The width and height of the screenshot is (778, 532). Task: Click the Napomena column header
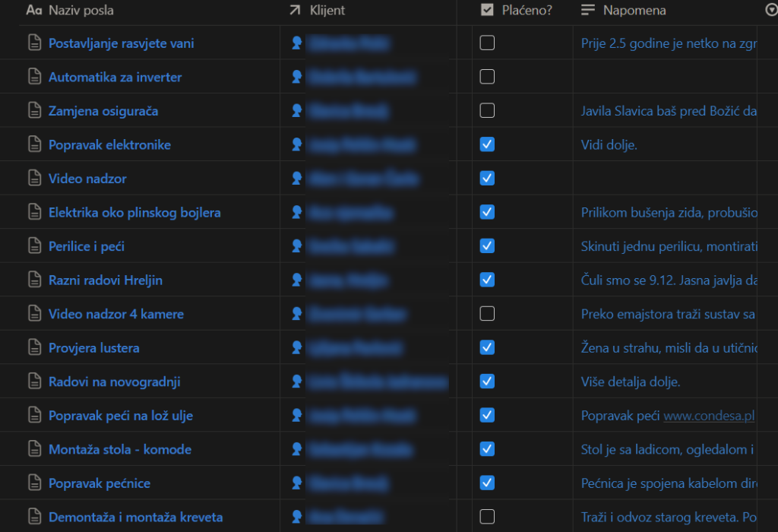[634, 11]
